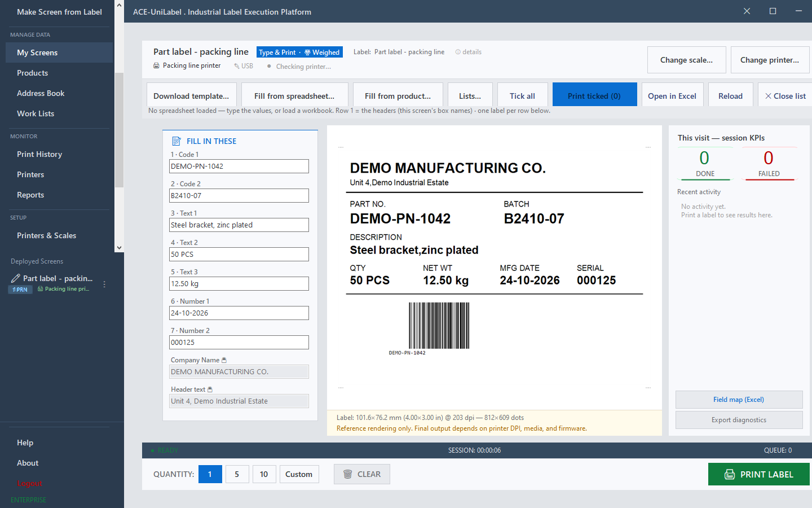The height and width of the screenshot is (508, 812).
Task: Click the pencil icon beside Part label deployed screen
Action: (16, 278)
